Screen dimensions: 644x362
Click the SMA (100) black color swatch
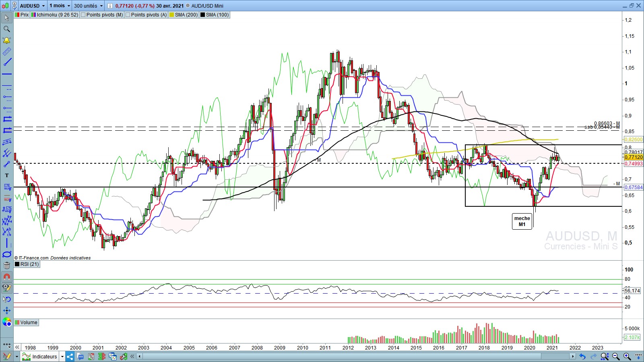202,15
